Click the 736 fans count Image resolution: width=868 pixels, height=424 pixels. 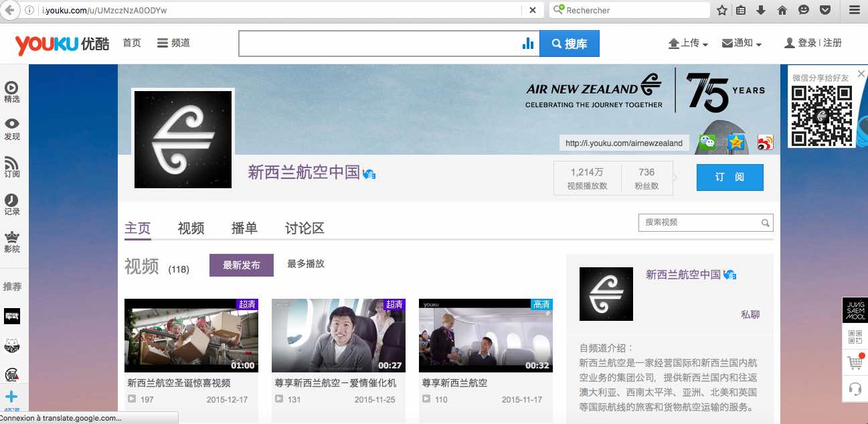pos(646,172)
